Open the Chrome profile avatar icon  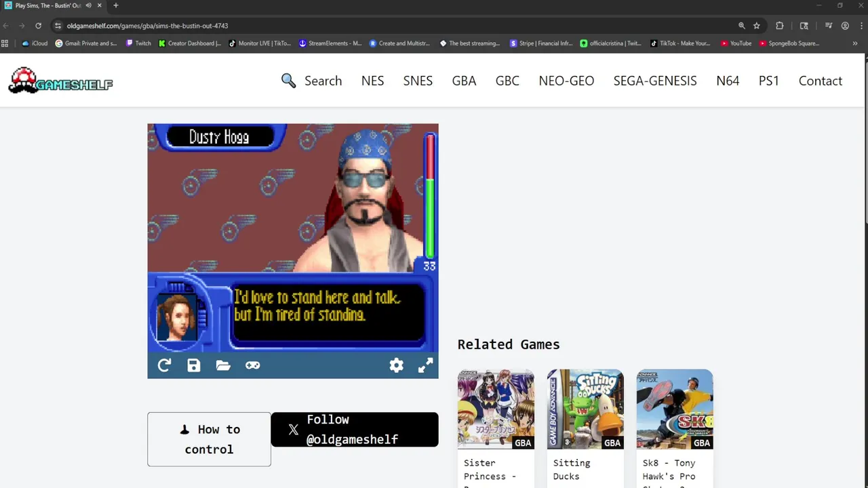tap(845, 26)
